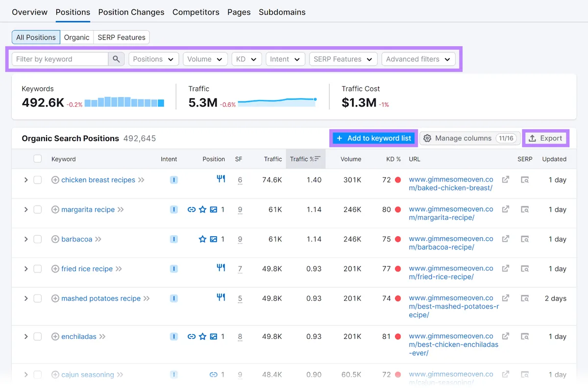Switch to the Overview tab
The image size is (588, 388).
30,12
